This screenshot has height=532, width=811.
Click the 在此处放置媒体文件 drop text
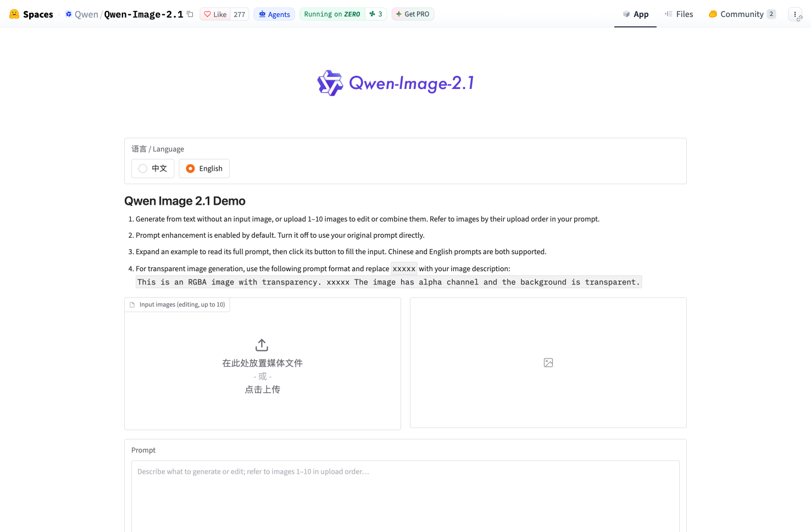coord(263,363)
